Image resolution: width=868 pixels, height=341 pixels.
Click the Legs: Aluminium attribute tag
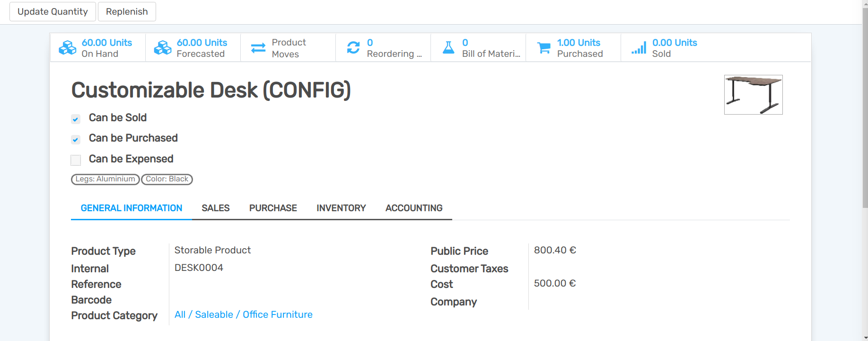click(x=105, y=179)
